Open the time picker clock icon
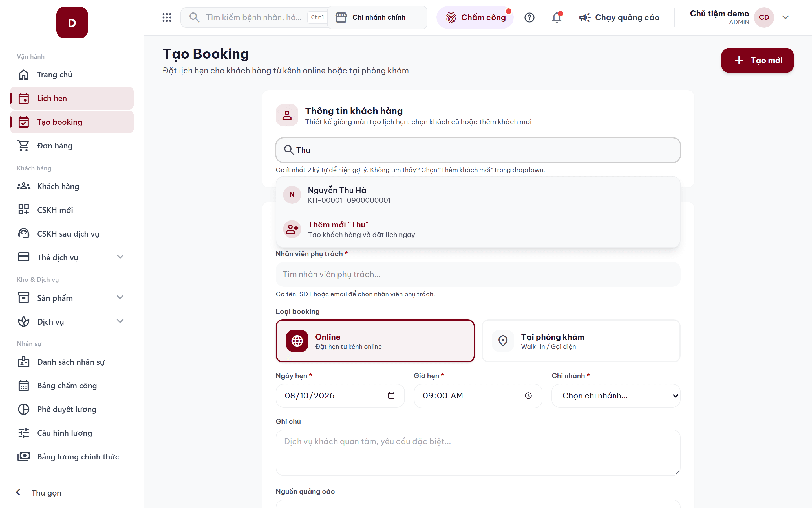Image resolution: width=812 pixels, height=508 pixels. tap(528, 396)
